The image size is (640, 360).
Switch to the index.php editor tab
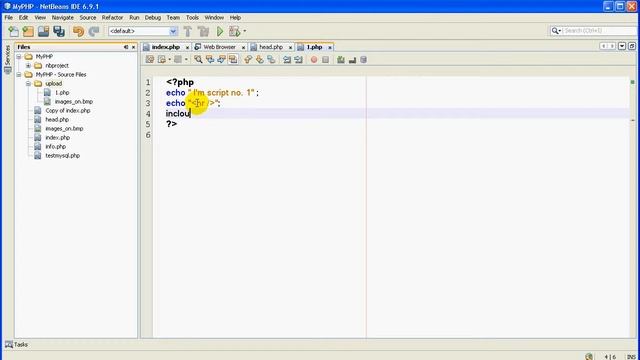[x=166, y=47]
